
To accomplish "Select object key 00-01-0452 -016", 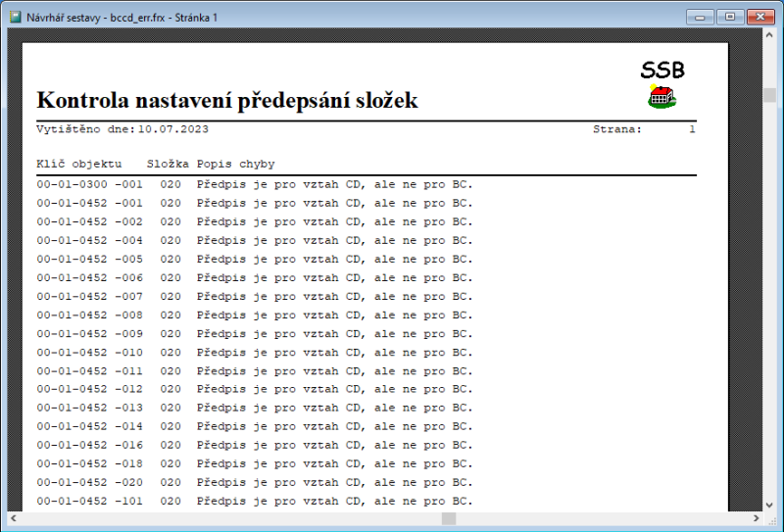I will coord(89,445).
